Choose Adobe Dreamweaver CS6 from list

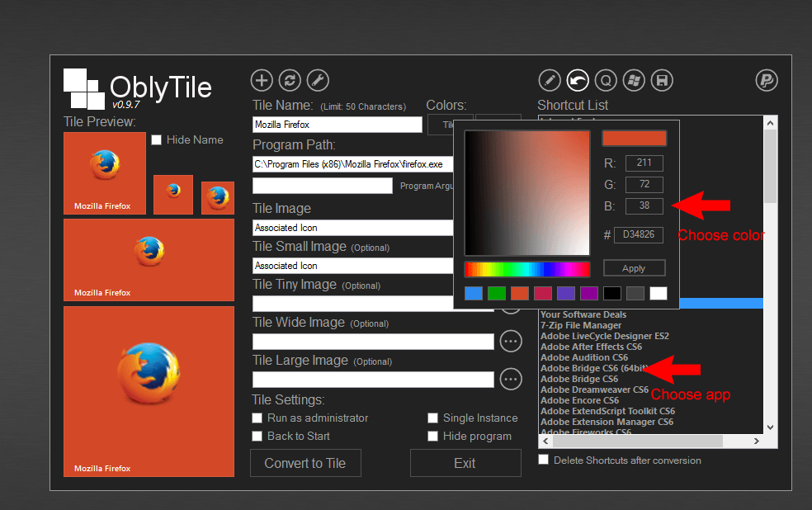pyautogui.click(x=594, y=390)
